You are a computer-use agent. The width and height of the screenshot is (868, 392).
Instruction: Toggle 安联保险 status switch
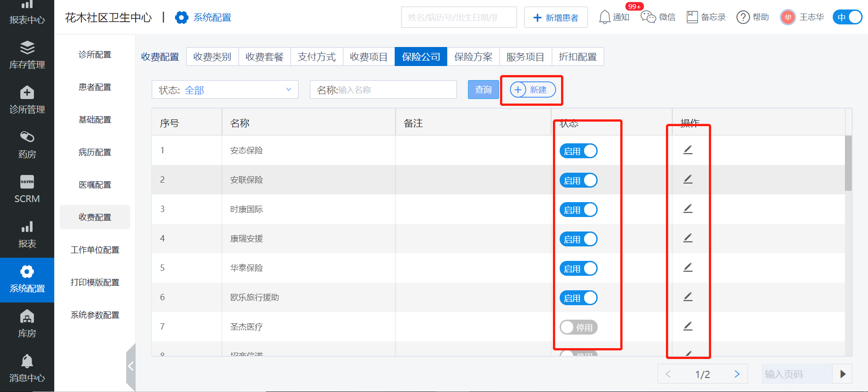pos(579,180)
